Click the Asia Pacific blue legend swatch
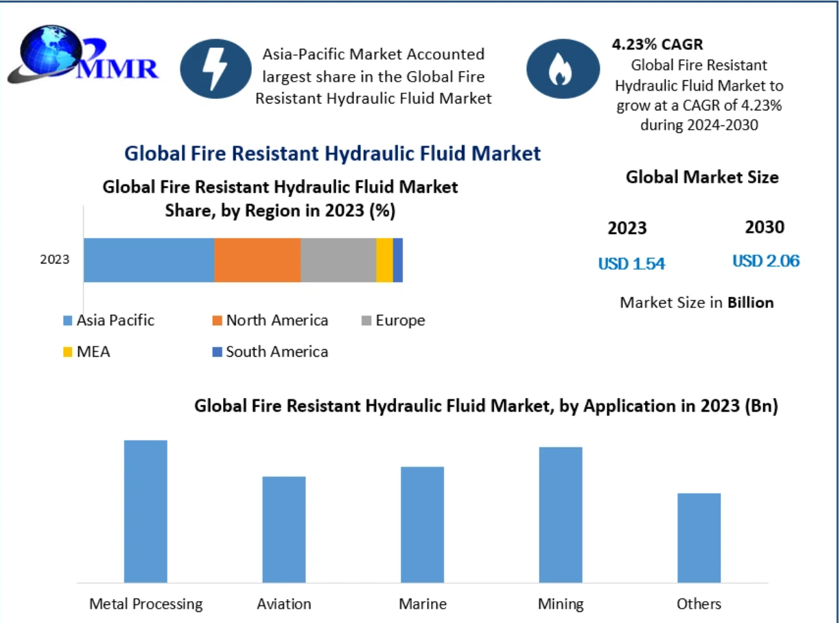Screen dimensions: 840x623 67,320
